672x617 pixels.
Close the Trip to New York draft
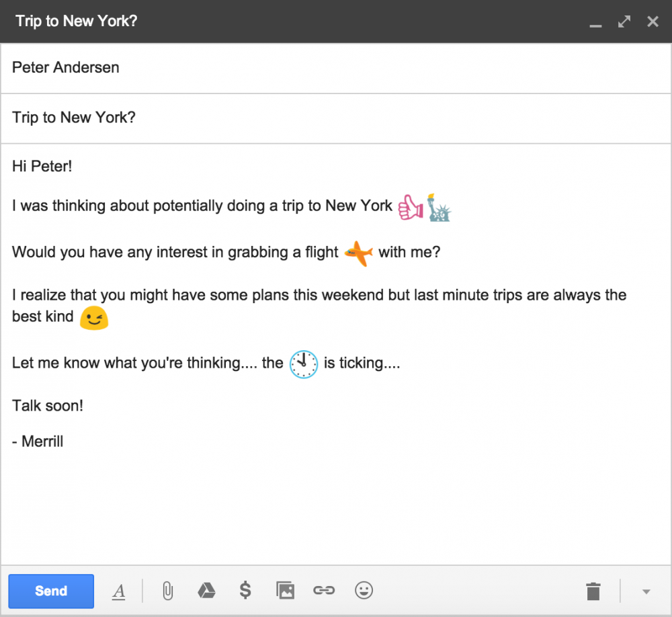(x=653, y=22)
